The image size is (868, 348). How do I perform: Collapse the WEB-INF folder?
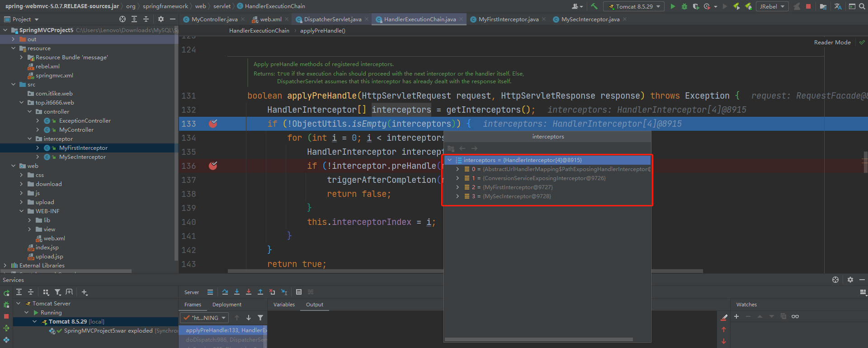click(21, 211)
